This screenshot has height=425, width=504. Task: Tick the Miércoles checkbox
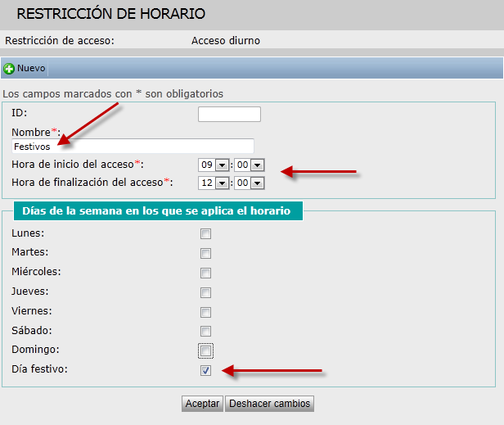tap(205, 273)
